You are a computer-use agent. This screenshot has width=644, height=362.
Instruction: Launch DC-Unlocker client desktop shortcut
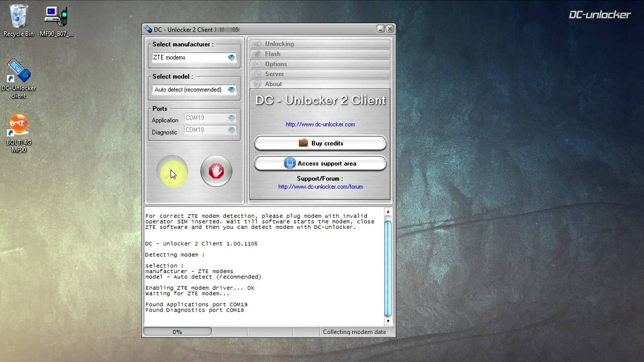click(x=19, y=78)
